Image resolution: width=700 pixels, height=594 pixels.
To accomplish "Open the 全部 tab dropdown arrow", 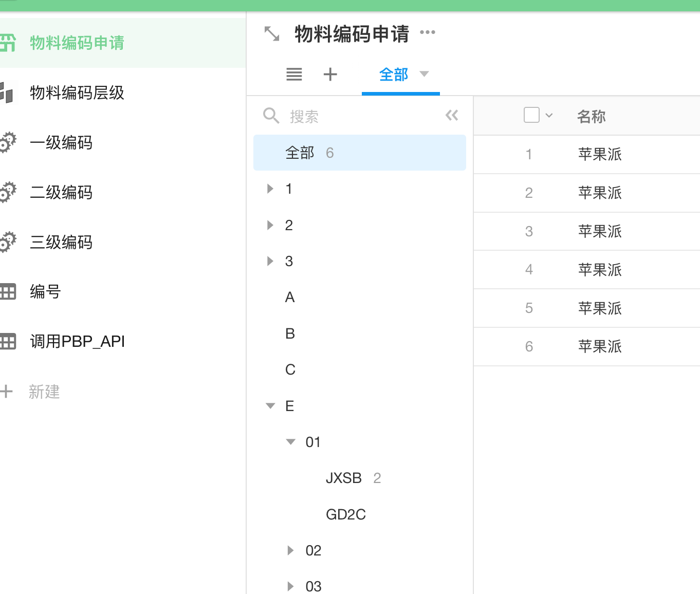I will 424,73.
